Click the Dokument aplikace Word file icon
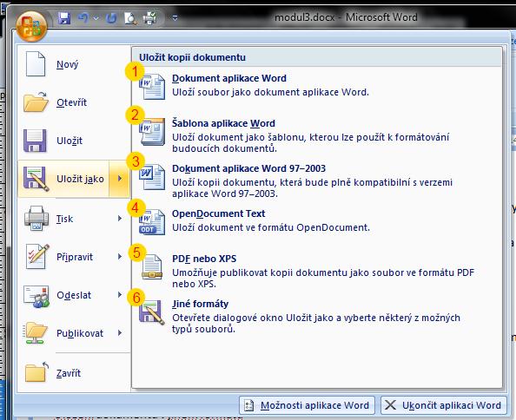The height and width of the screenshot is (420, 516). [152, 86]
